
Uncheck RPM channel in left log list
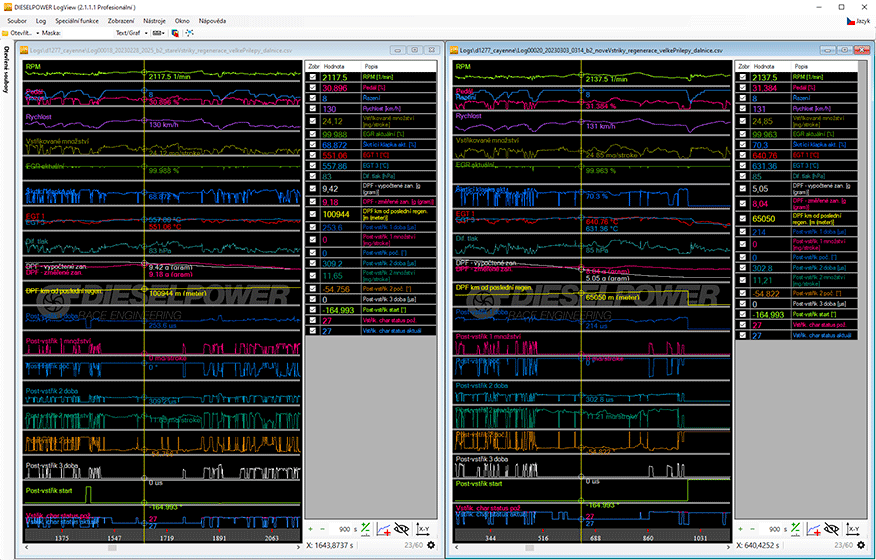click(x=313, y=77)
